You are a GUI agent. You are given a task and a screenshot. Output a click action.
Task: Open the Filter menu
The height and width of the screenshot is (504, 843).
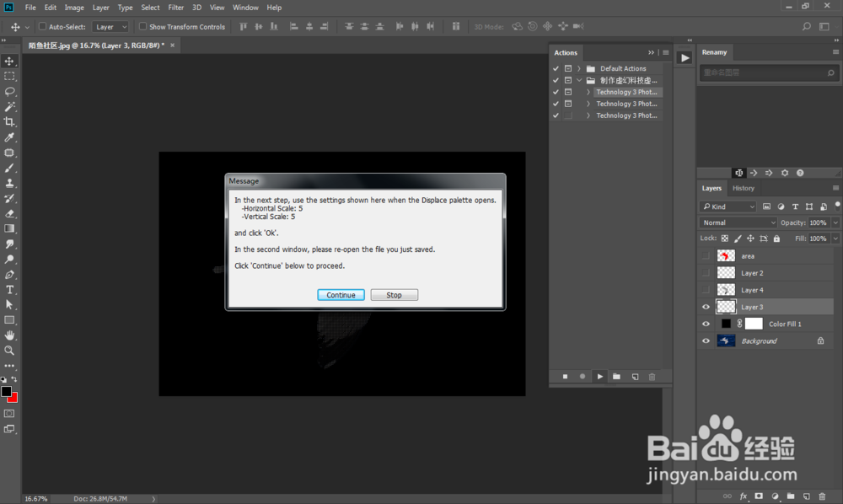[x=176, y=8]
